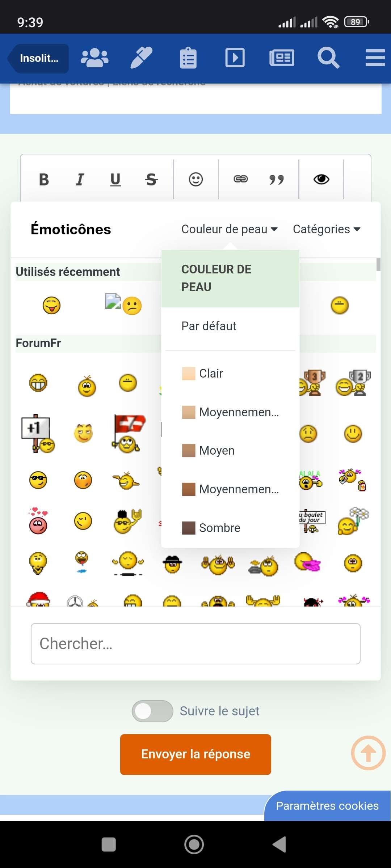Open Paramètres cookies settings

[327, 806]
